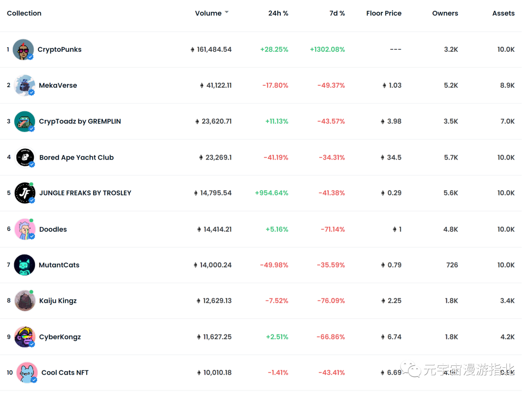
Task: Click the MutantCats owners count 726
Action: point(452,265)
